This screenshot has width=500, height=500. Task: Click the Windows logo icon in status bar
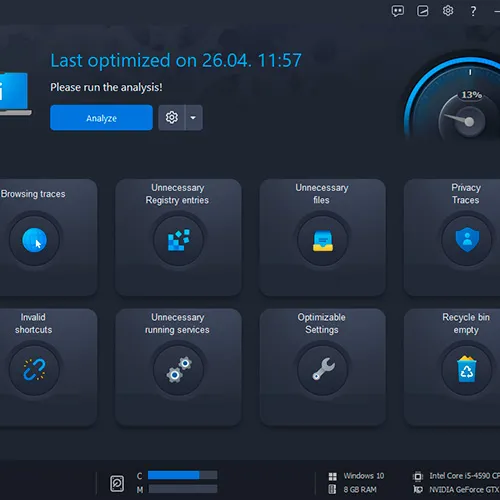coord(332,476)
